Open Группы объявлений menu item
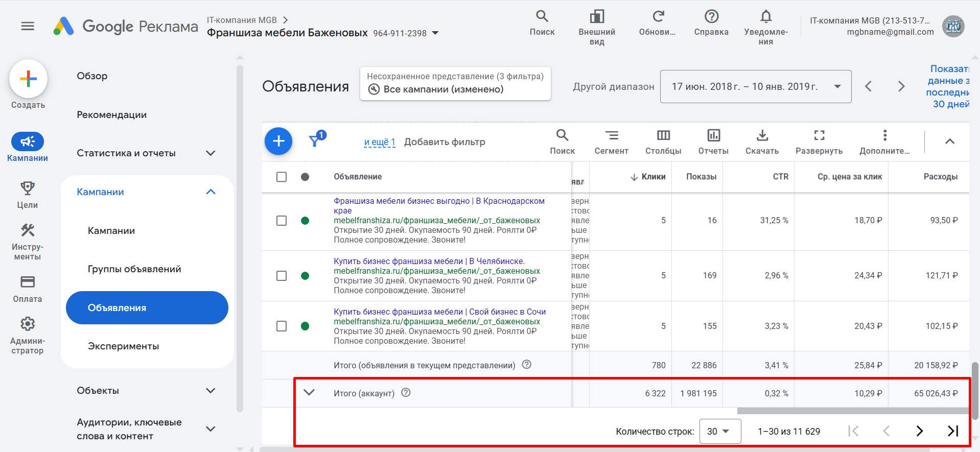This screenshot has width=980, height=452. [x=134, y=269]
